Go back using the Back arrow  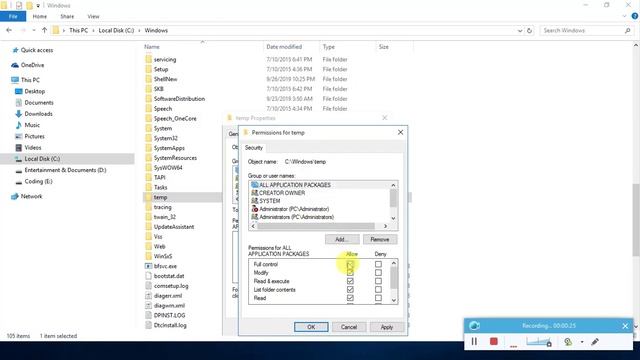pyautogui.click(x=9, y=30)
